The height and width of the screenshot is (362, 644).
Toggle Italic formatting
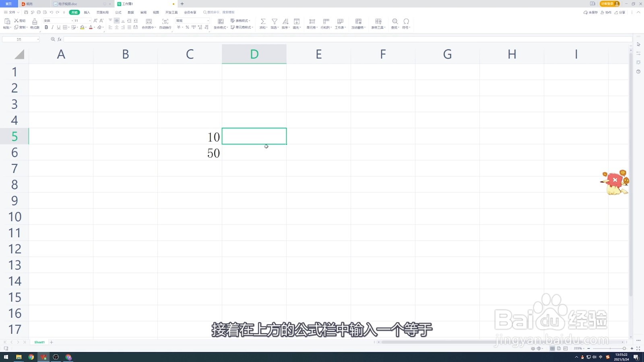pyautogui.click(x=52, y=27)
